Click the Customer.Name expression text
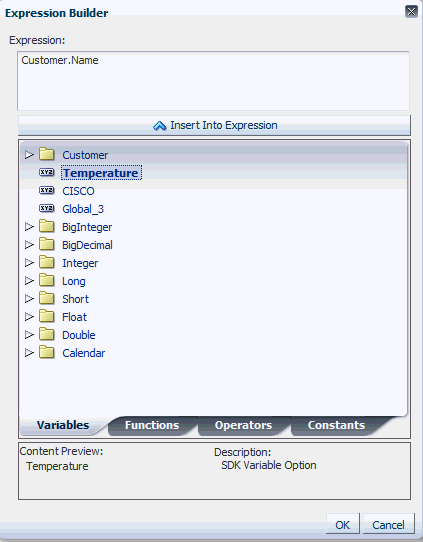The image size is (423, 542). [x=60, y=60]
